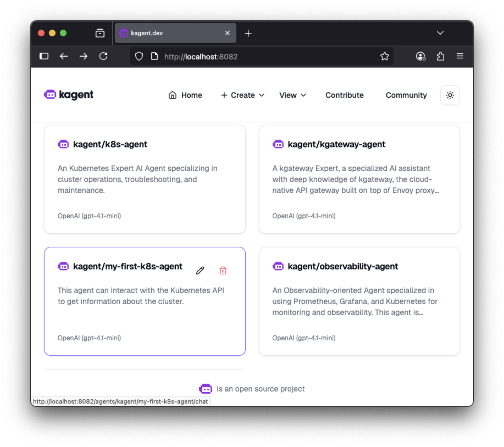
Task: Click the kagent logo in the navbar
Action: (68, 95)
